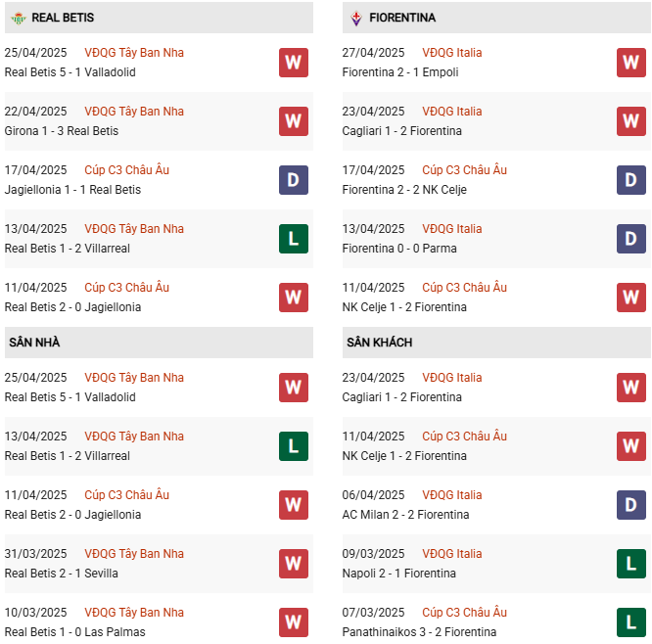Open the VĐQG Tây Ban Nha link dated 22/04/2025
652x644 pixels.
coord(134,112)
